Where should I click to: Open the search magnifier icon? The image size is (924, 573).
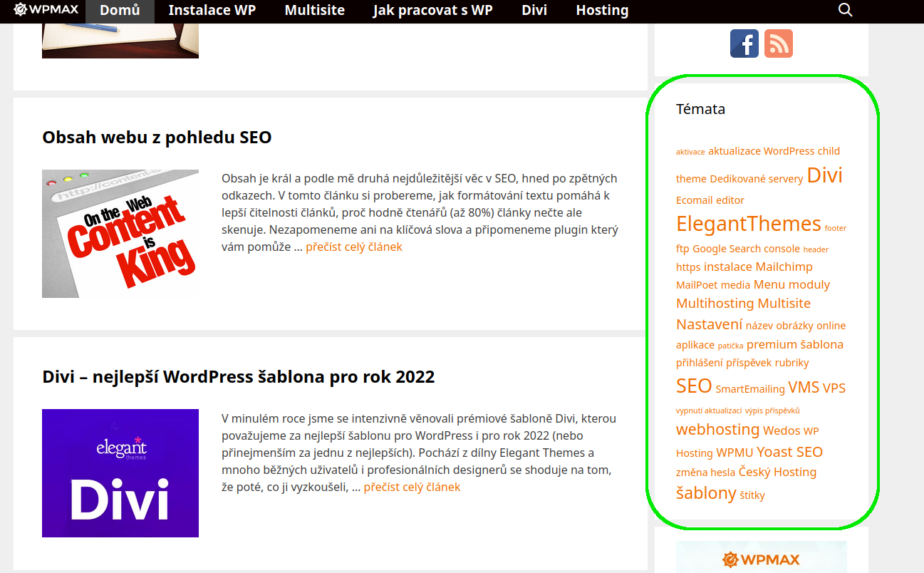(845, 10)
